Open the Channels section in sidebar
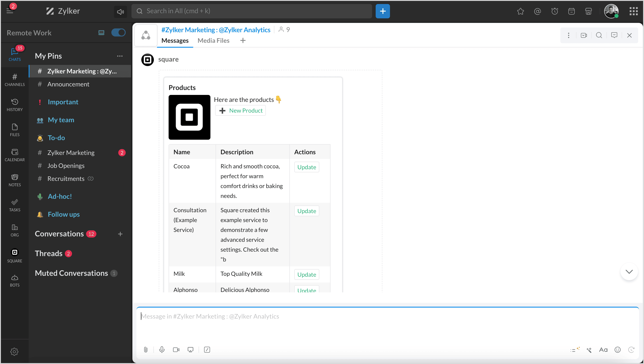 click(x=15, y=80)
